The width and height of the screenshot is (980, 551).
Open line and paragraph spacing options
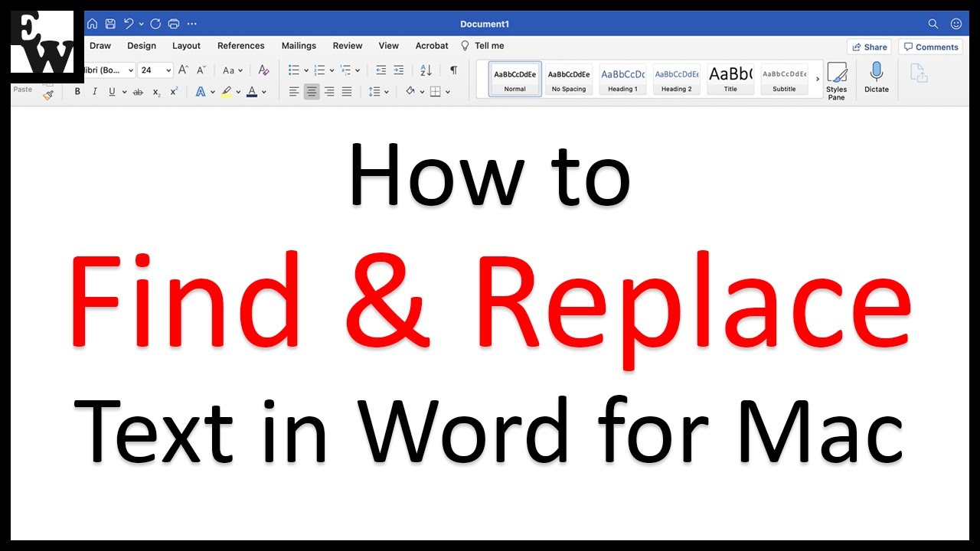(378, 92)
